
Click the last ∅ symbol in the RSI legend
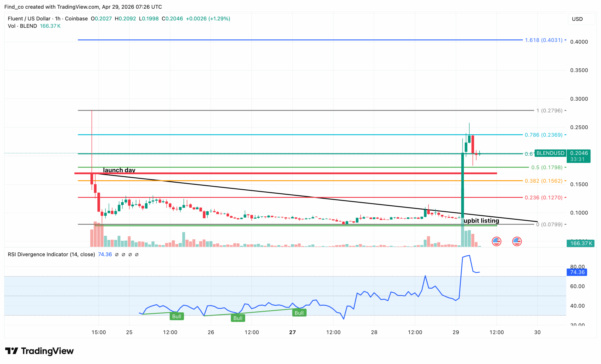[x=137, y=255]
